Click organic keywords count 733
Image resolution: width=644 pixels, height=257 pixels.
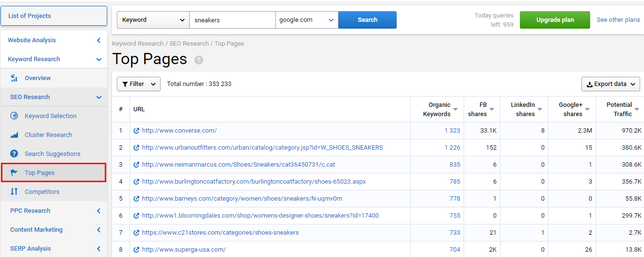[x=455, y=233]
